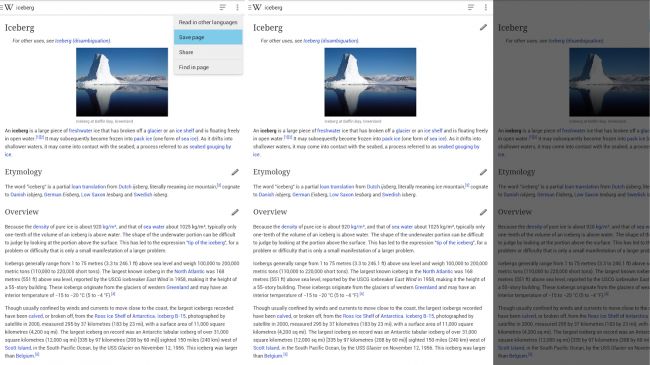Follow Greenland link in middle panel
This screenshot has width=650, height=365.
pyautogui.click(x=426, y=287)
